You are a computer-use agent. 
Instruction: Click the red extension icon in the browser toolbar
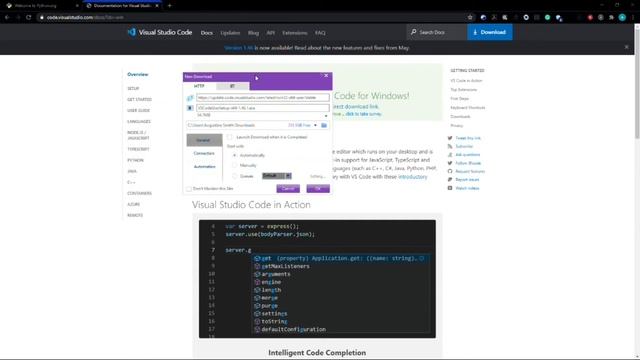click(x=590, y=17)
